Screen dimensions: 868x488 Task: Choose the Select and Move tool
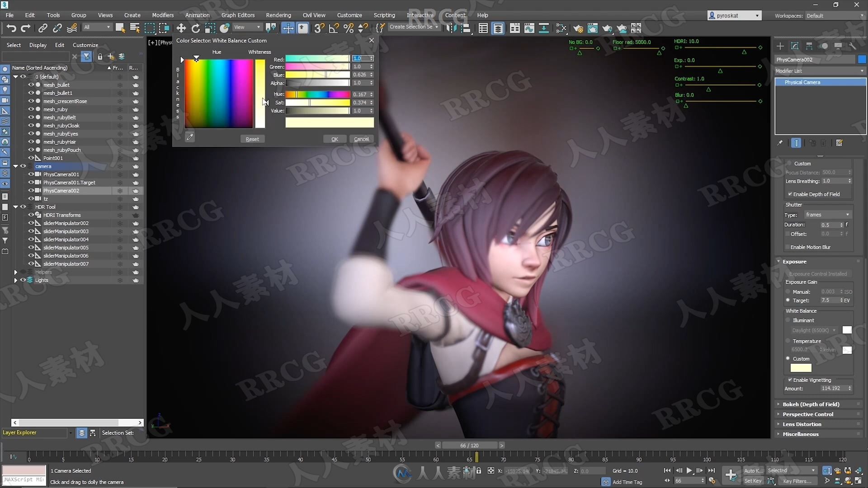(x=181, y=28)
